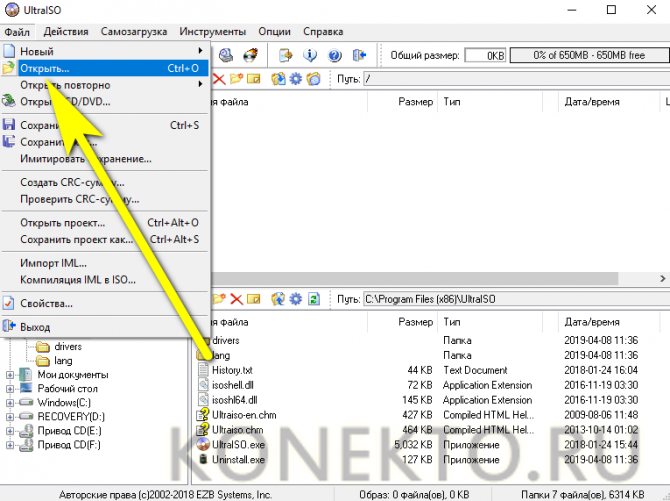Image resolution: width=670 pixels, height=501 pixels.
Task: Expand the Привод CD(F:) node
Action: pyautogui.click(x=9, y=445)
